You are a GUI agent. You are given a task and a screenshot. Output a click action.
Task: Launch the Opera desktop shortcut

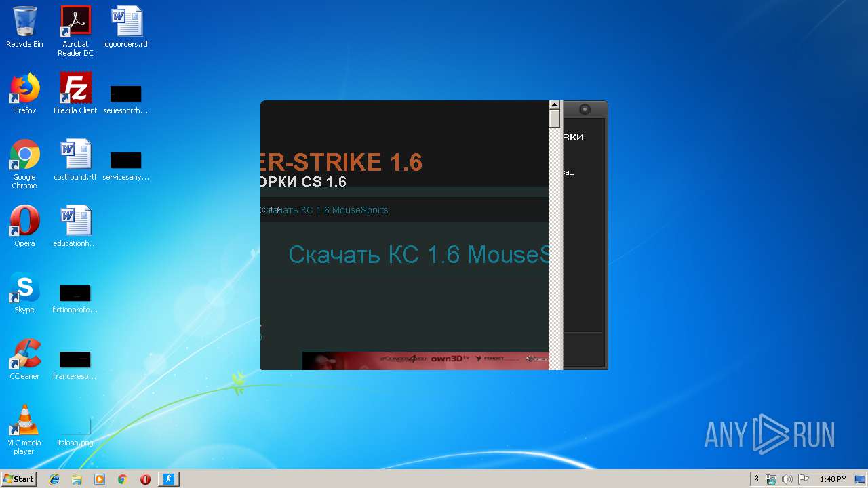click(24, 226)
